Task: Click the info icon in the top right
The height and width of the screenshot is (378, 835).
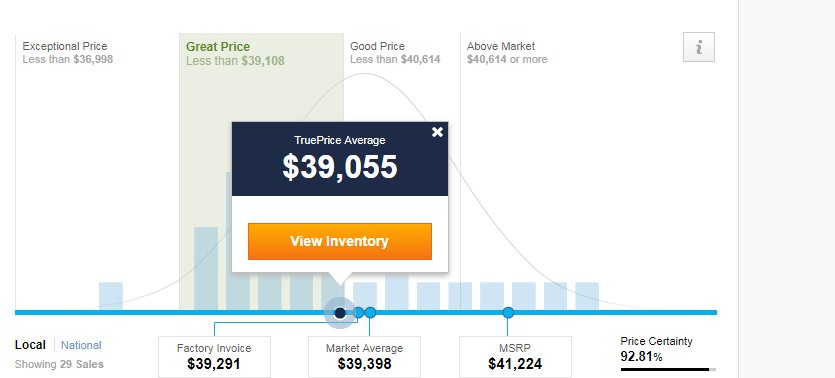Action: pos(699,47)
